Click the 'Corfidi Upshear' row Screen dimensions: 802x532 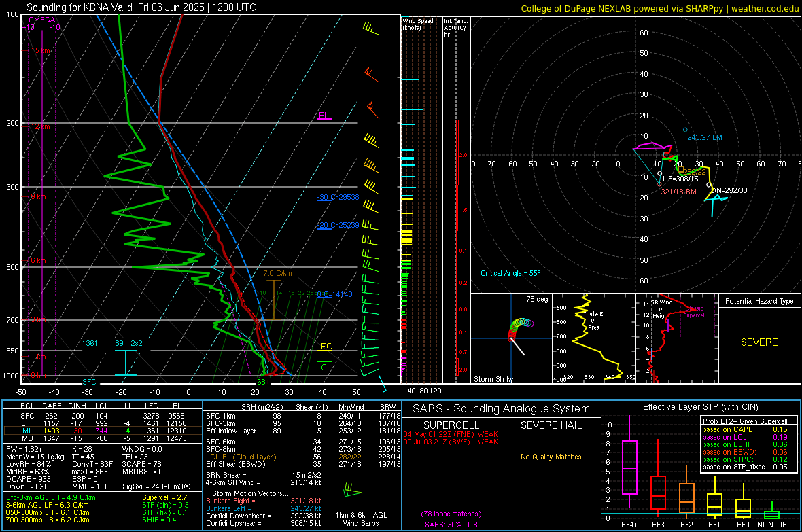click(x=264, y=523)
